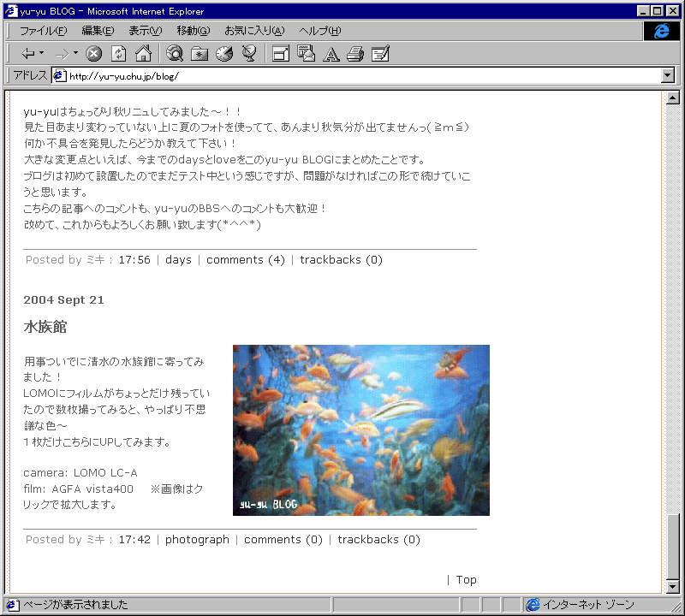Click the scrollbar down arrow
The height and width of the screenshot is (616, 685).
pyautogui.click(x=673, y=586)
